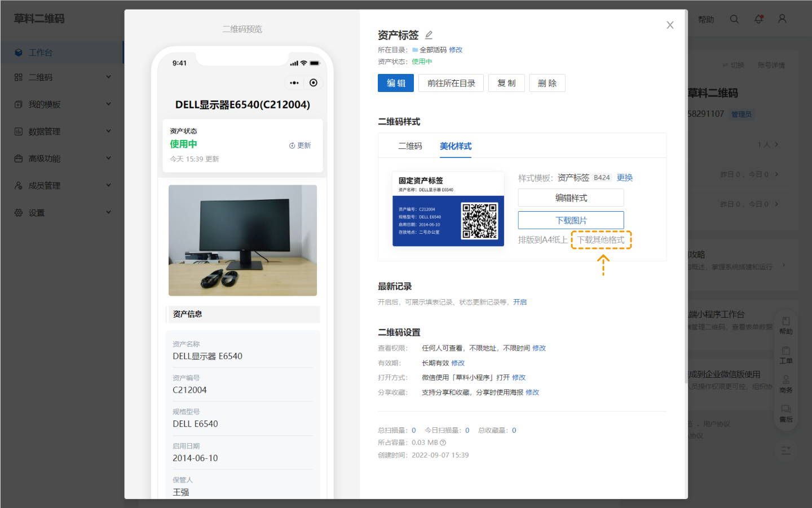Expand the 设置 sidebar menu
The height and width of the screenshot is (508, 812).
62,213
